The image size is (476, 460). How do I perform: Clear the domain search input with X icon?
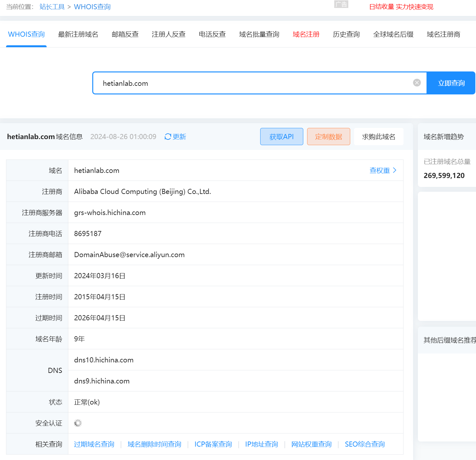417,83
